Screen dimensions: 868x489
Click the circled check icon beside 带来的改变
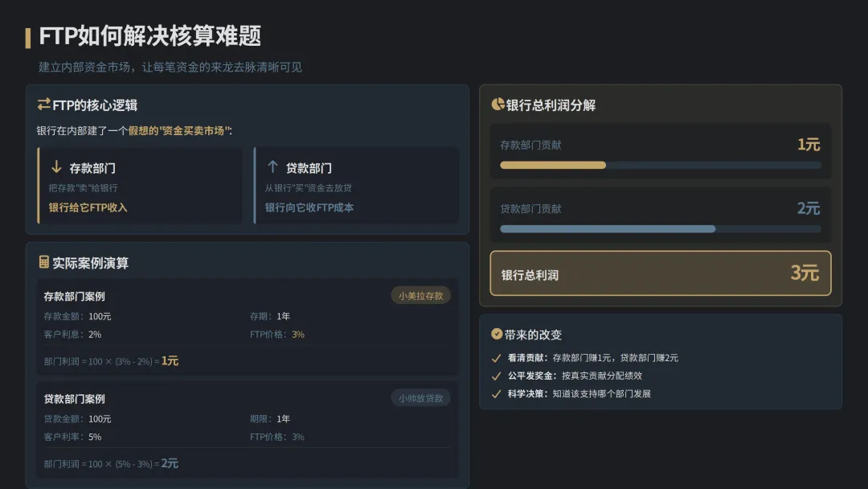click(497, 334)
